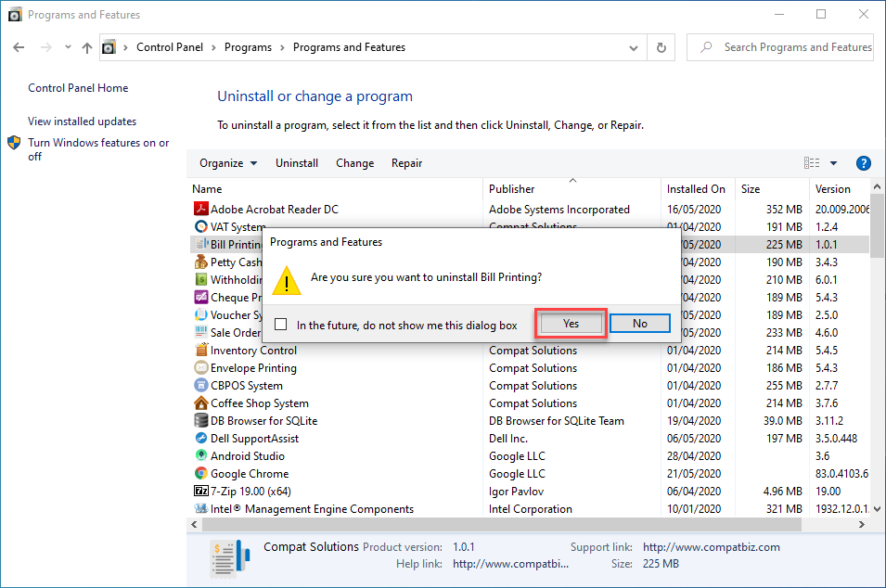Open the recent locations chevron dropdown
Image resolution: width=886 pixels, height=588 pixels.
coord(68,47)
